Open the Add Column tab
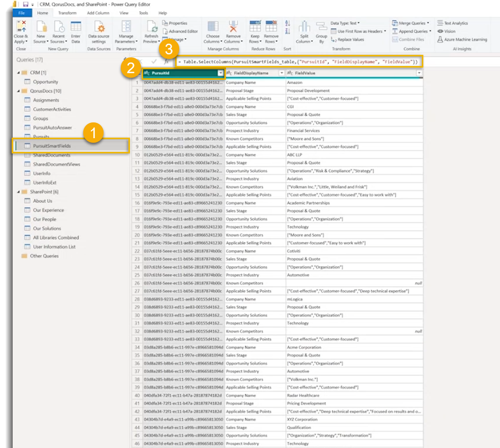This screenshot has height=448, width=500. click(x=97, y=13)
